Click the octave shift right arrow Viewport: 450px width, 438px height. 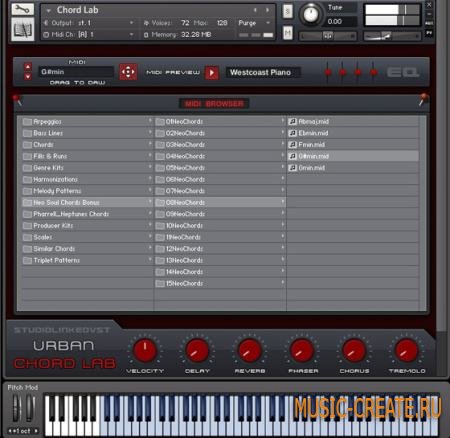pyautogui.click(x=36, y=431)
